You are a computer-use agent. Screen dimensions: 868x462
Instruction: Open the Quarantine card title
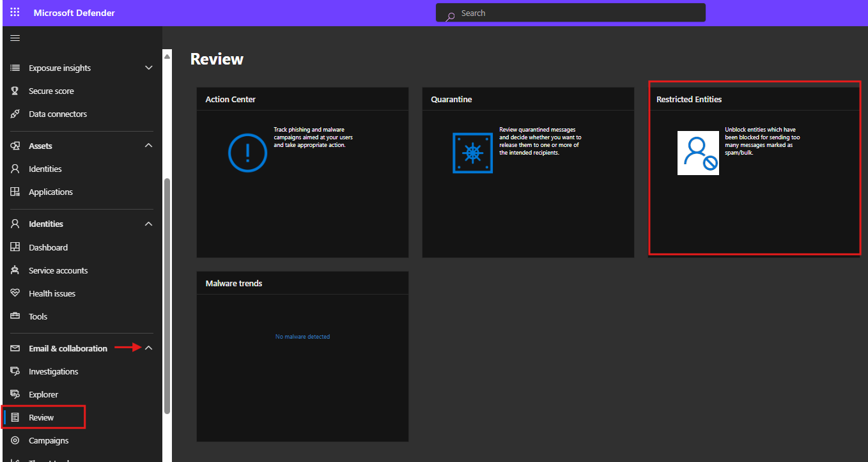click(x=451, y=99)
